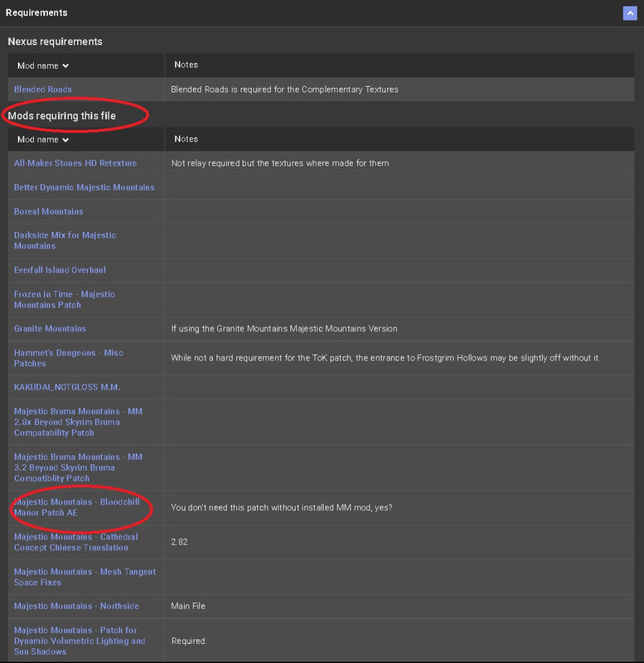Open All-Maker Stones HD Retexture link
The height and width of the screenshot is (663, 644).
point(75,163)
